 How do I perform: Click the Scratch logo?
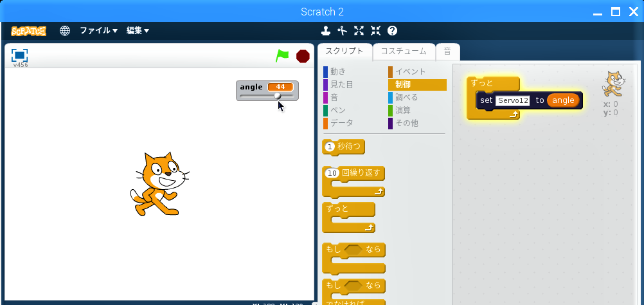[29, 31]
